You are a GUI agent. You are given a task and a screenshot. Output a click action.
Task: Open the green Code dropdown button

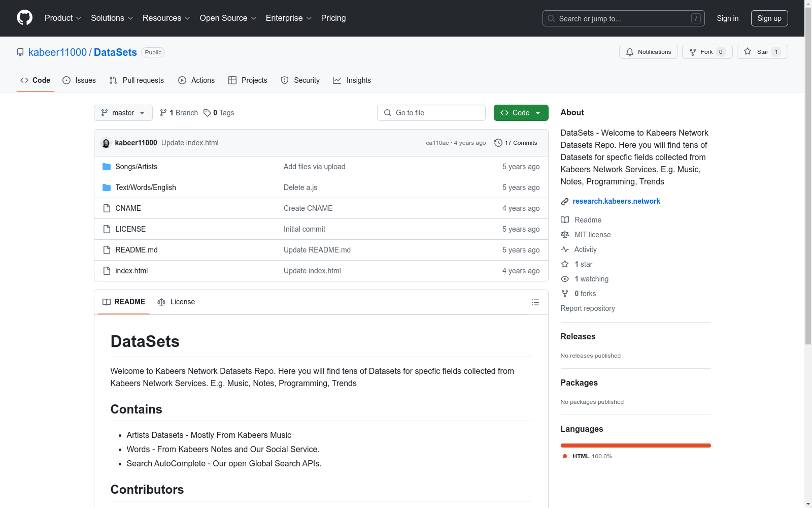coord(521,113)
